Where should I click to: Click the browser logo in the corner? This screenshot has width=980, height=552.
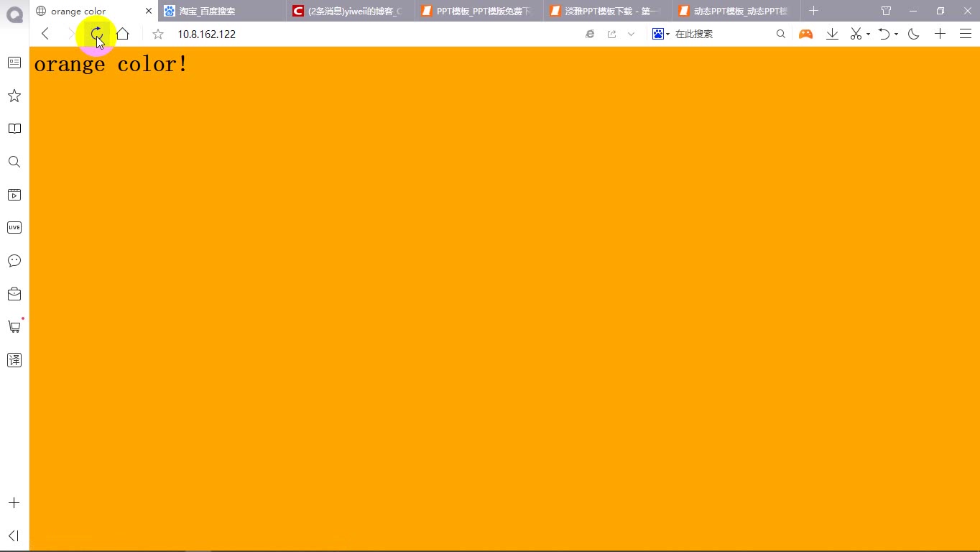(x=14, y=14)
